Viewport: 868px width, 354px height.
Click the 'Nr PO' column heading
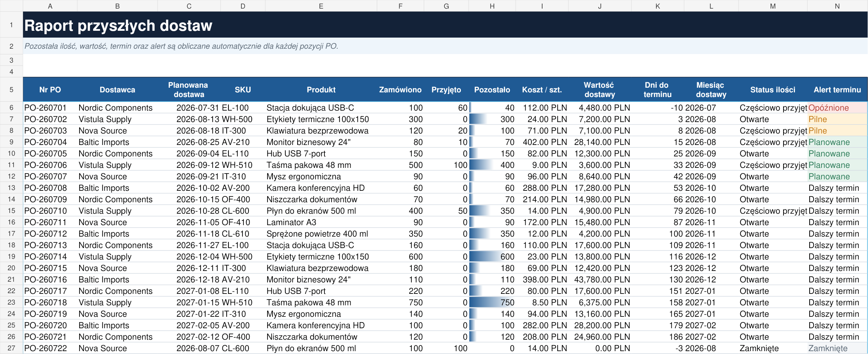50,90
